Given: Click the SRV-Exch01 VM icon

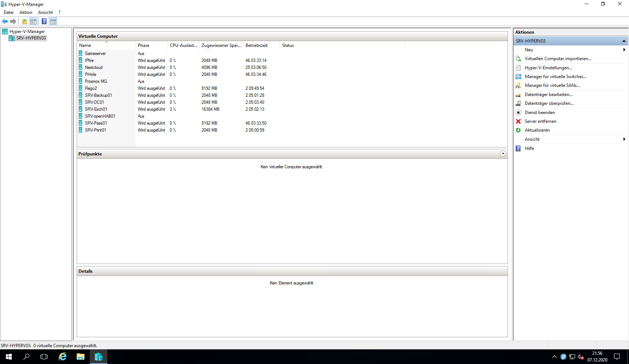Looking at the screenshot, I should point(81,109).
